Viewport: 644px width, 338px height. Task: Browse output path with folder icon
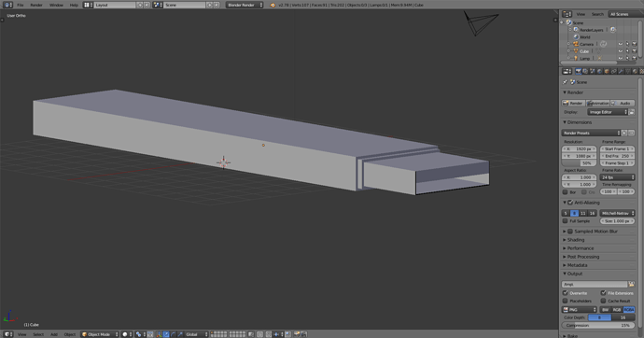pos(631,284)
